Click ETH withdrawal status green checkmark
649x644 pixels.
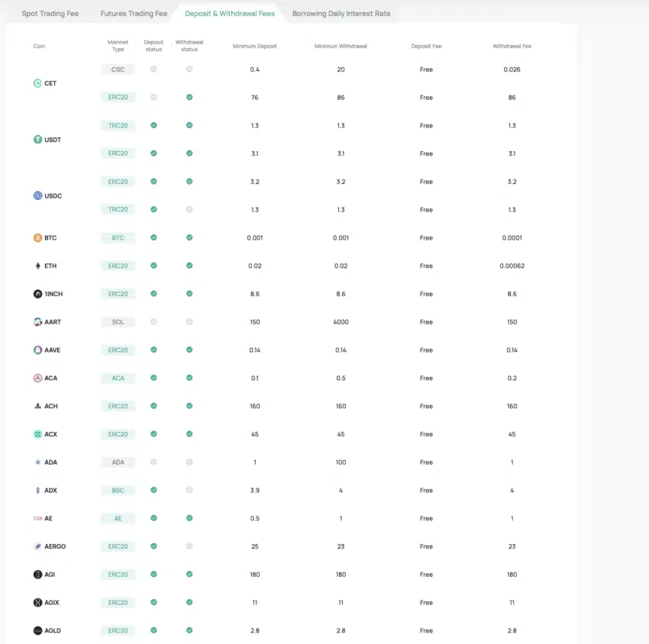pyautogui.click(x=189, y=266)
